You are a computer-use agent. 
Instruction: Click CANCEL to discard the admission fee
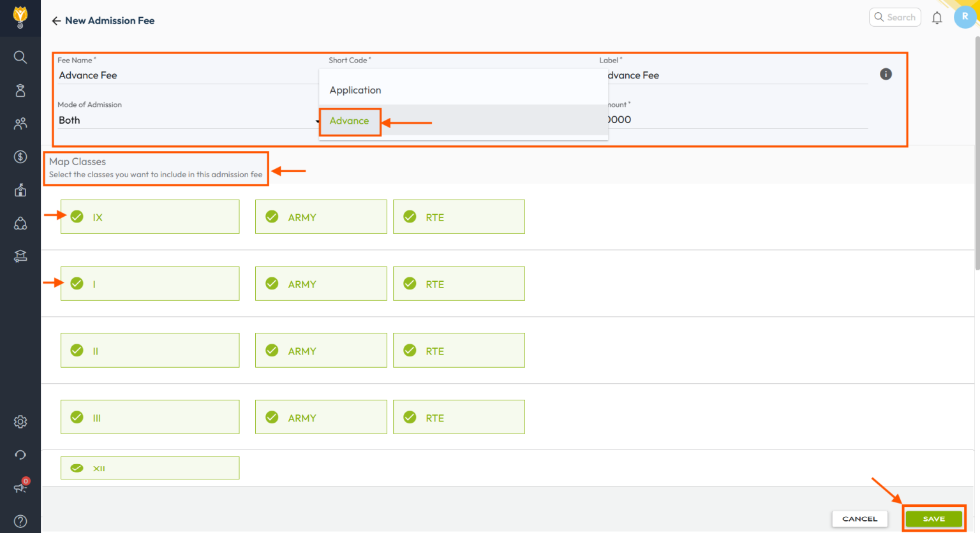click(x=859, y=518)
